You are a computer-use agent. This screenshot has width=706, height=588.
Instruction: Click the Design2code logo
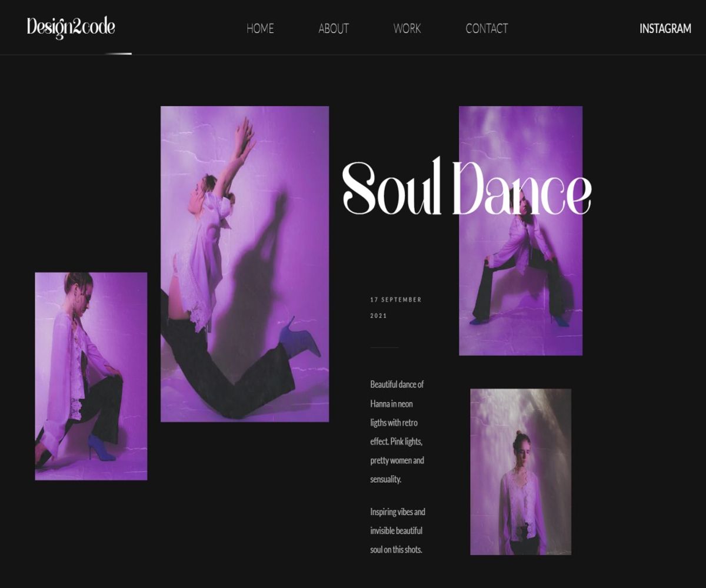(x=71, y=28)
